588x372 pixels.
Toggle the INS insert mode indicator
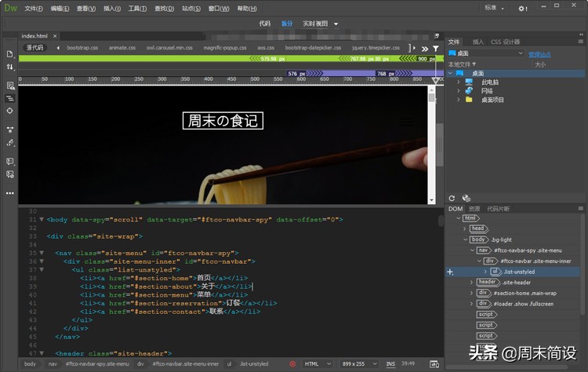coord(390,364)
